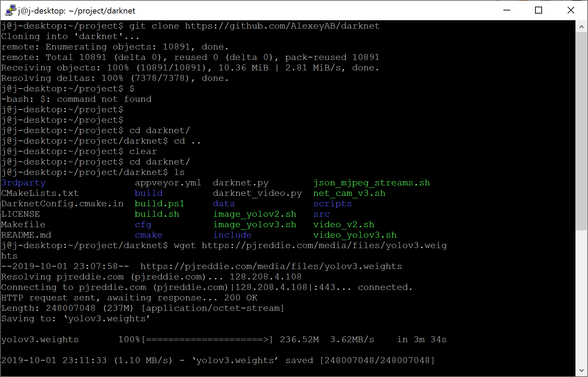Click the 'cd ..' command text

(187, 141)
